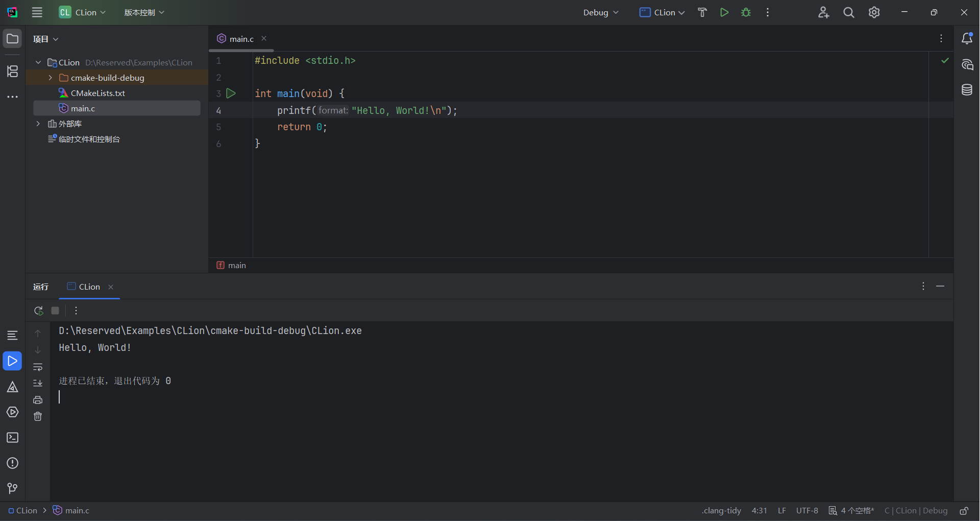Image resolution: width=980 pixels, height=521 pixels.
Task: Open more run actions in top toolbar
Action: point(768,12)
